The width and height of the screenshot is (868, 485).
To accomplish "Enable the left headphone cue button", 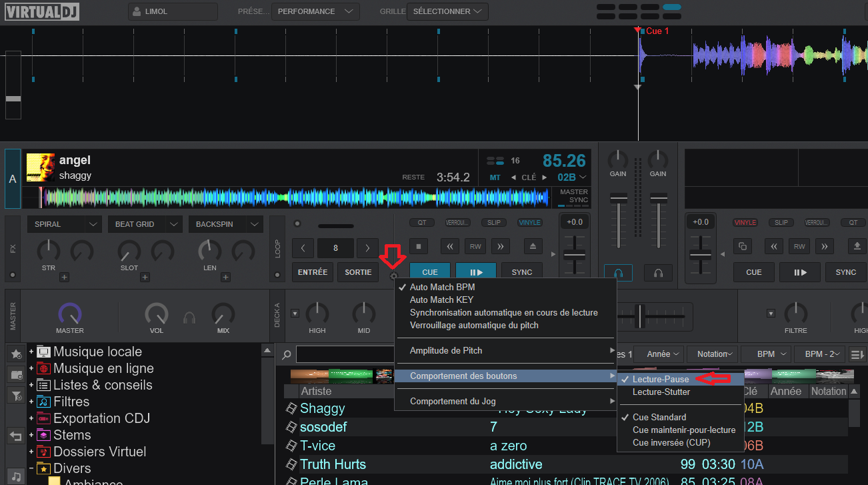I will pyautogui.click(x=618, y=273).
